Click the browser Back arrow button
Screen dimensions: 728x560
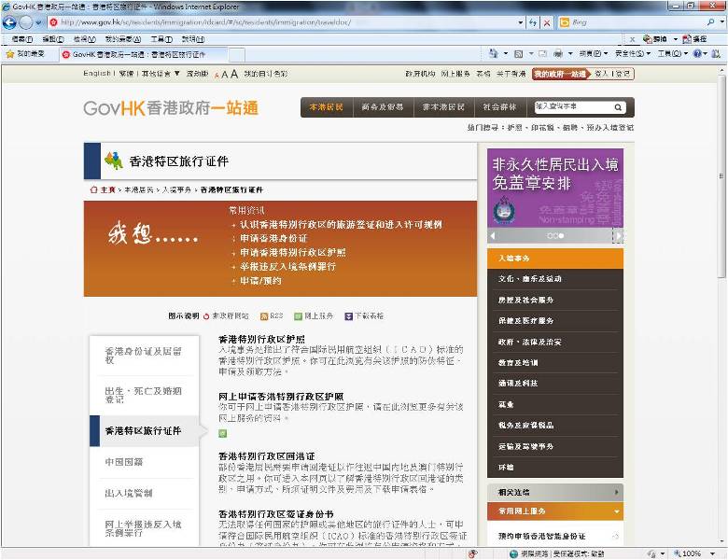[x=10, y=21]
